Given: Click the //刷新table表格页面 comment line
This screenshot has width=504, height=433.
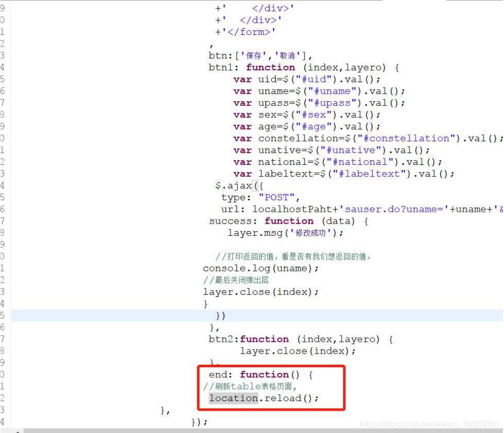Looking at the screenshot, I should pos(250,387).
